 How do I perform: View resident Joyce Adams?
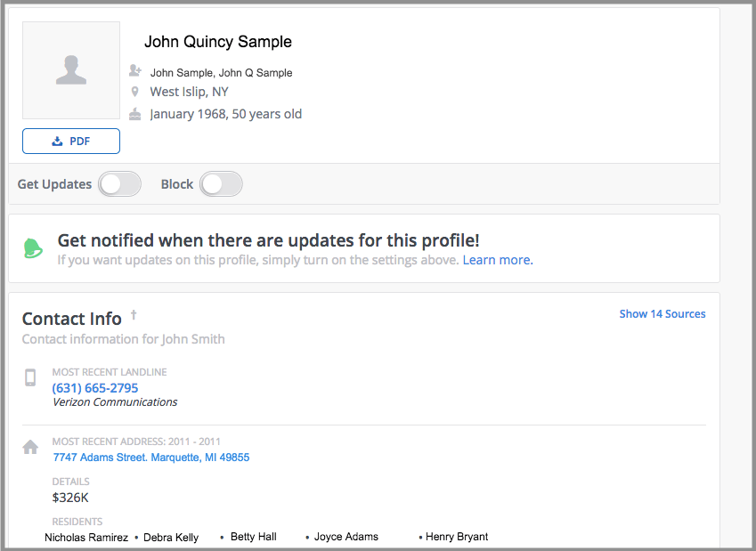click(x=345, y=537)
